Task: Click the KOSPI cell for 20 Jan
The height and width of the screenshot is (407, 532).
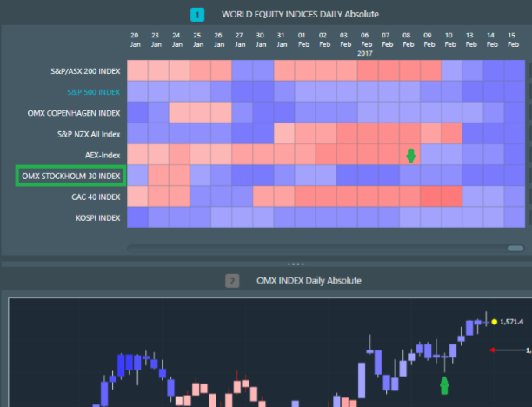Action: pos(137,217)
